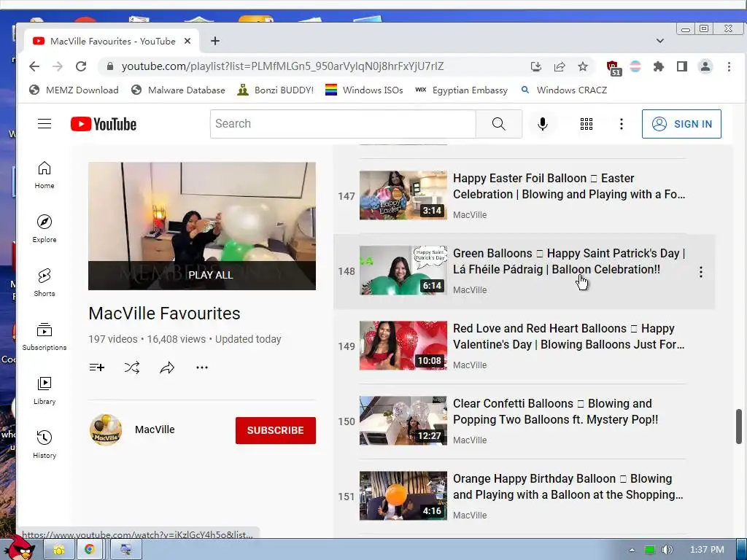Open Clear Confetti Balloons video title
Viewport: 747px width, 560px height.
pos(555,411)
